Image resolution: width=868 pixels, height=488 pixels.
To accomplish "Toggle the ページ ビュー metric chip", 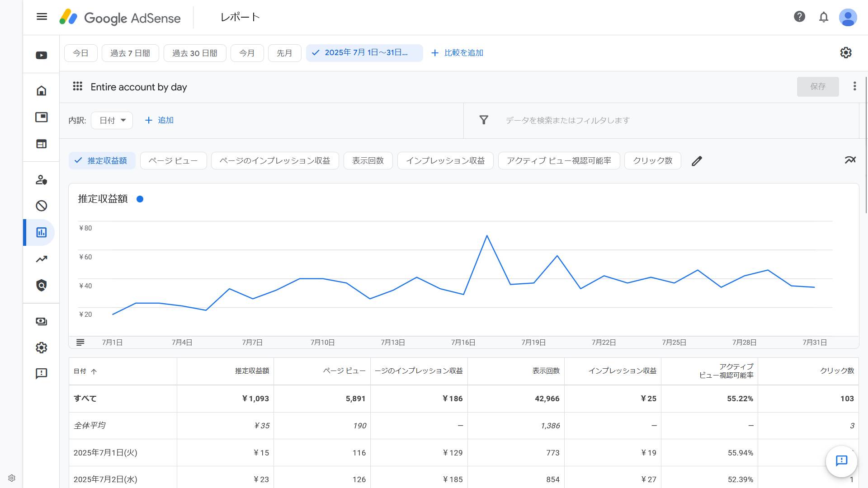I will pos(173,161).
